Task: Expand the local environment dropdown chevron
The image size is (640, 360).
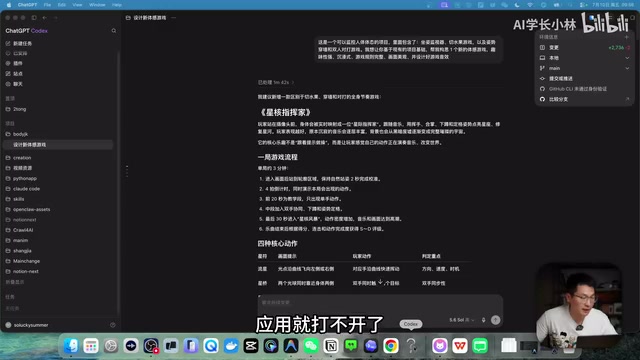Action: (627, 58)
